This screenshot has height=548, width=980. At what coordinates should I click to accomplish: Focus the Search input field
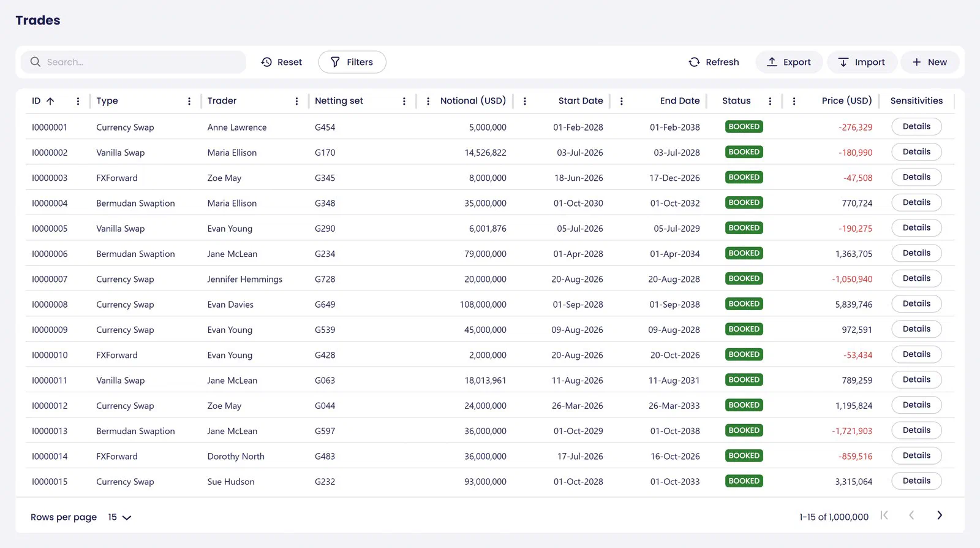(134, 62)
